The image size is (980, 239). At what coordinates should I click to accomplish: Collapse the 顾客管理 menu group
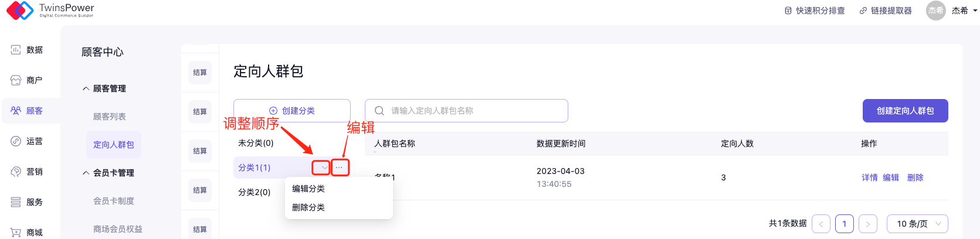click(x=86, y=88)
